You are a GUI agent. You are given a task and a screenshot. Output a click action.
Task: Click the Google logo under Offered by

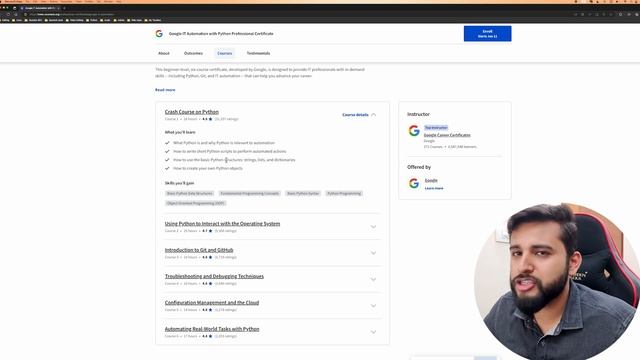[414, 183]
